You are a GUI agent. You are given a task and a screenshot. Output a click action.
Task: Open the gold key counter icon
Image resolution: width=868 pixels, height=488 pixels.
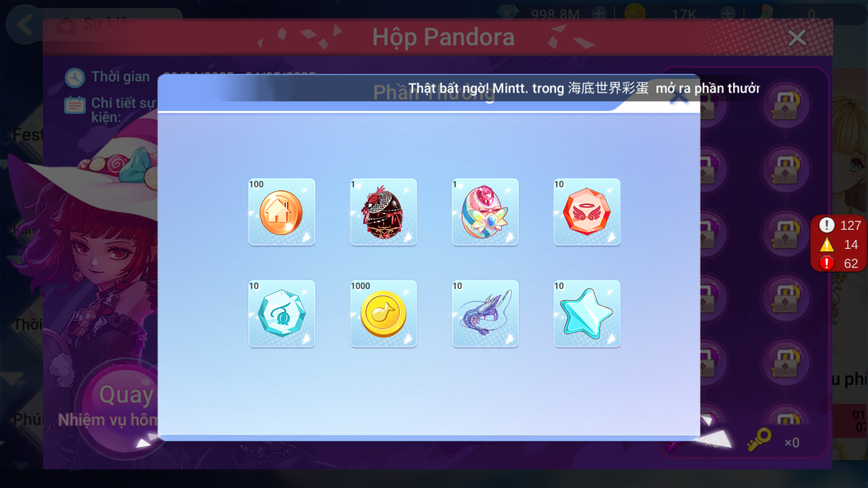click(x=759, y=439)
